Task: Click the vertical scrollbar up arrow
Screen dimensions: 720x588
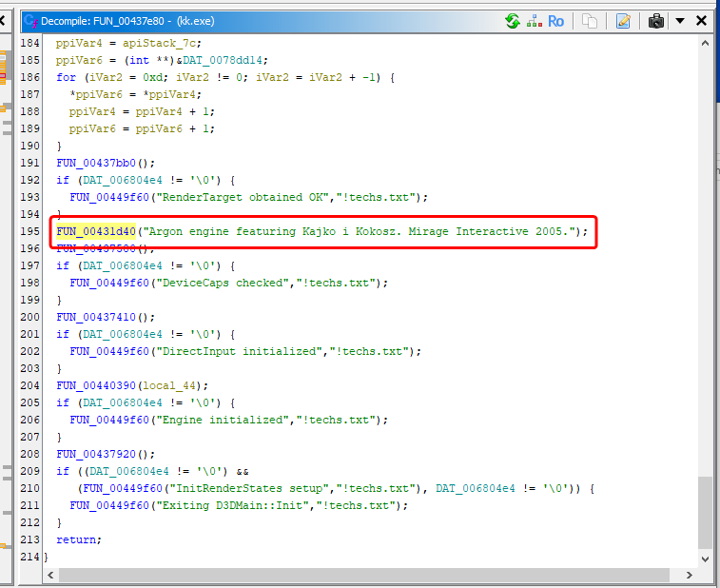Action: pyautogui.click(x=706, y=43)
